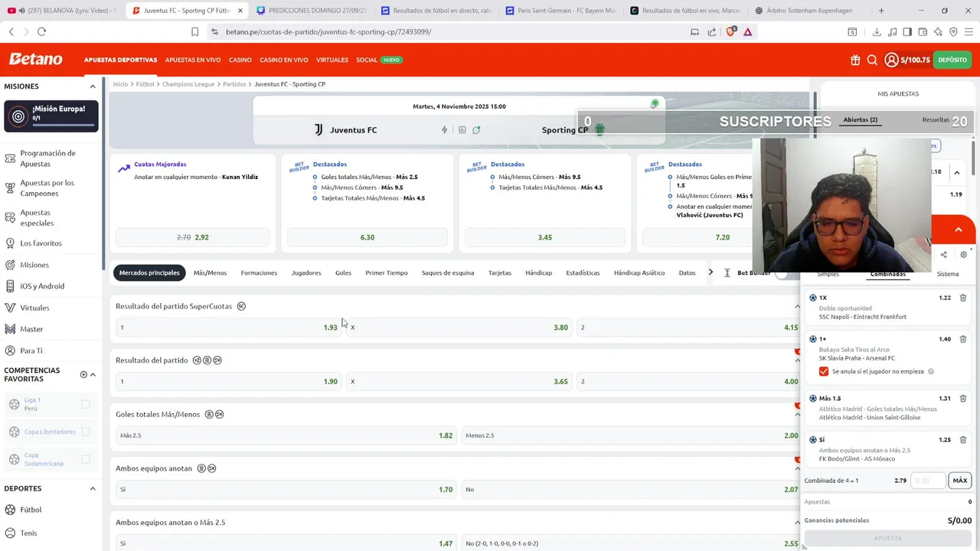This screenshot has height=551, width=980.
Task: Check the Copa Sudamericana favorite checkbox
Action: pos(86,459)
